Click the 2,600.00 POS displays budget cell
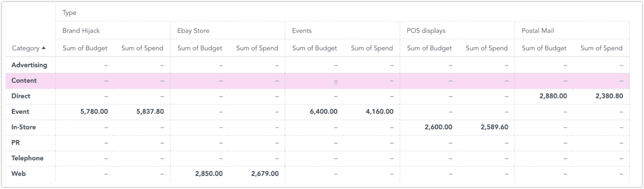This screenshot has height=189, width=644. [x=438, y=127]
